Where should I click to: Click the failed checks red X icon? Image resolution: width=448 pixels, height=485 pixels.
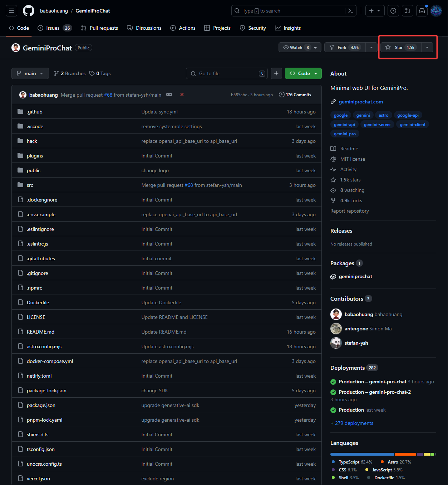pyautogui.click(x=182, y=94)
